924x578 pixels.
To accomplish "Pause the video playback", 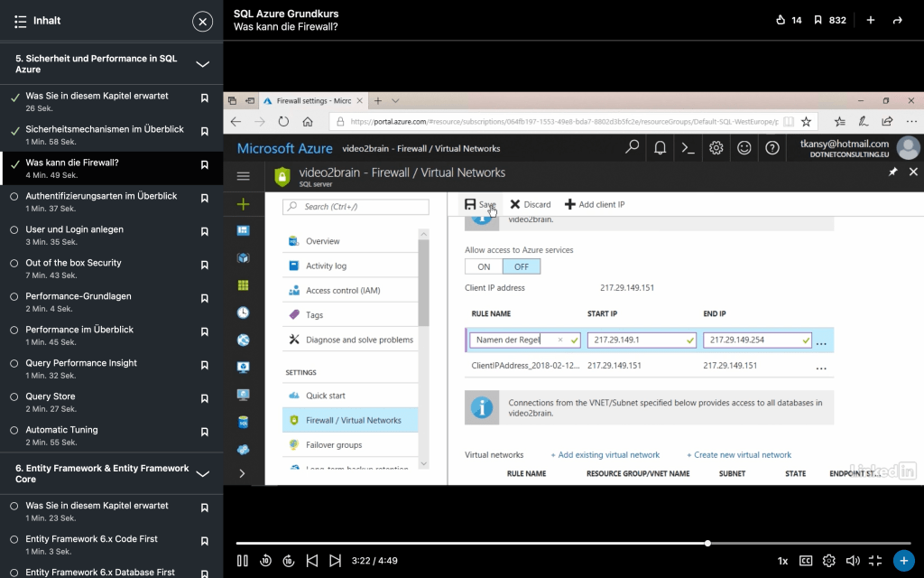I will [x=243, y=561].
